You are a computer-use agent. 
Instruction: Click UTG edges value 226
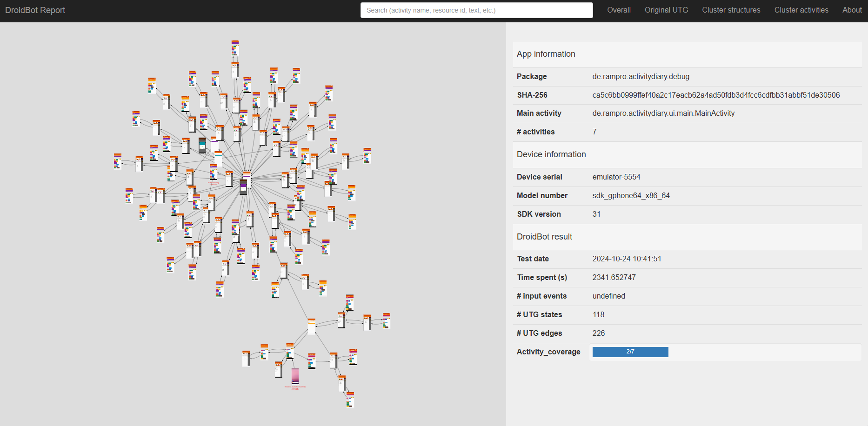tap(598, 333)
